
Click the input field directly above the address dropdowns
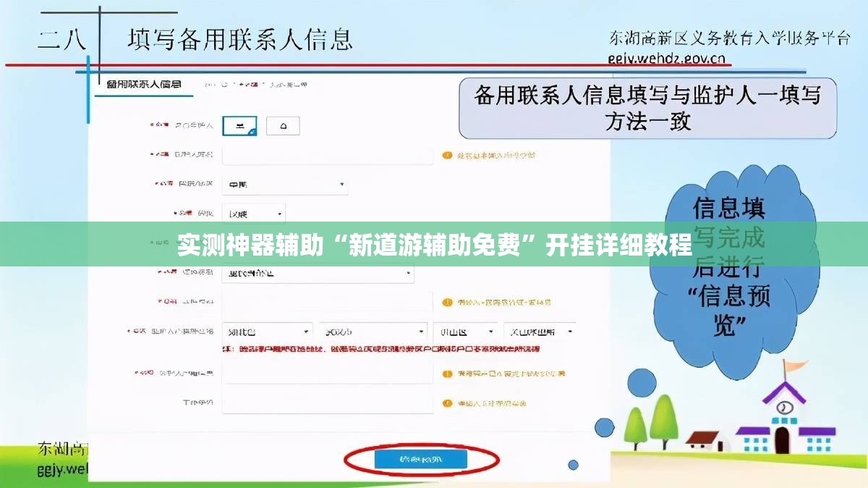pos(328,302)
